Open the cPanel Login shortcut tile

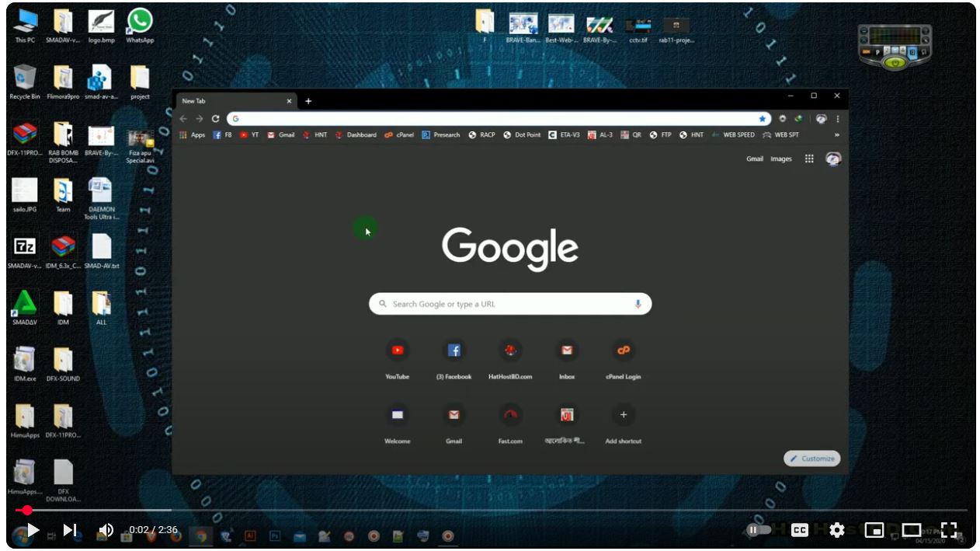(624, 359)
